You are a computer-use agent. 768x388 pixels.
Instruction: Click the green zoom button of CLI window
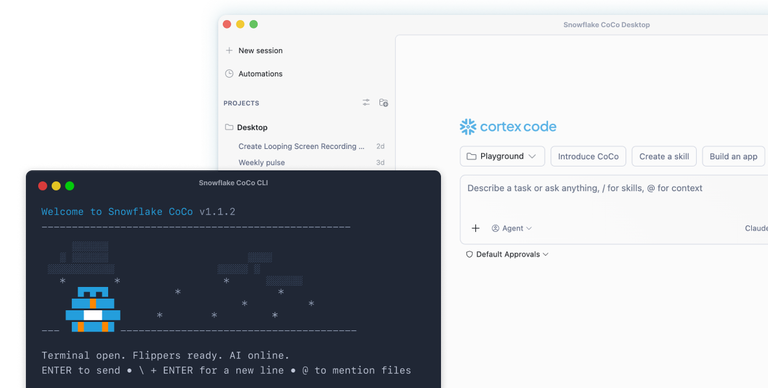[70, 186]
